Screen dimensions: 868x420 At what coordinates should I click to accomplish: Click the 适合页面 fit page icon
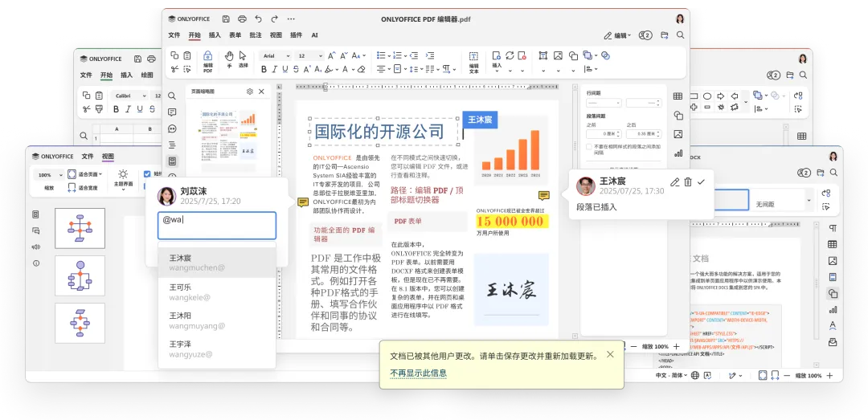[x=72, y=173]
